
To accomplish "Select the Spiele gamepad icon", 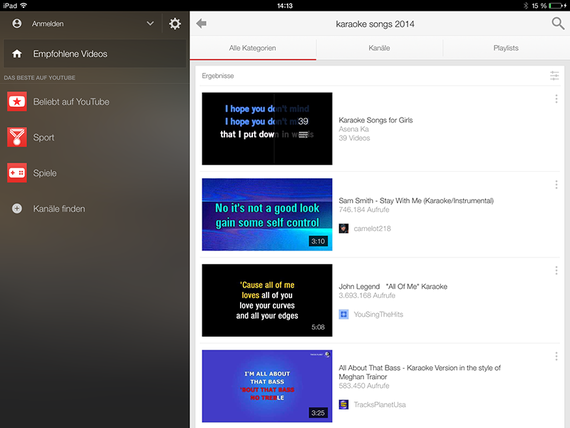I will [x=17, y=173].
